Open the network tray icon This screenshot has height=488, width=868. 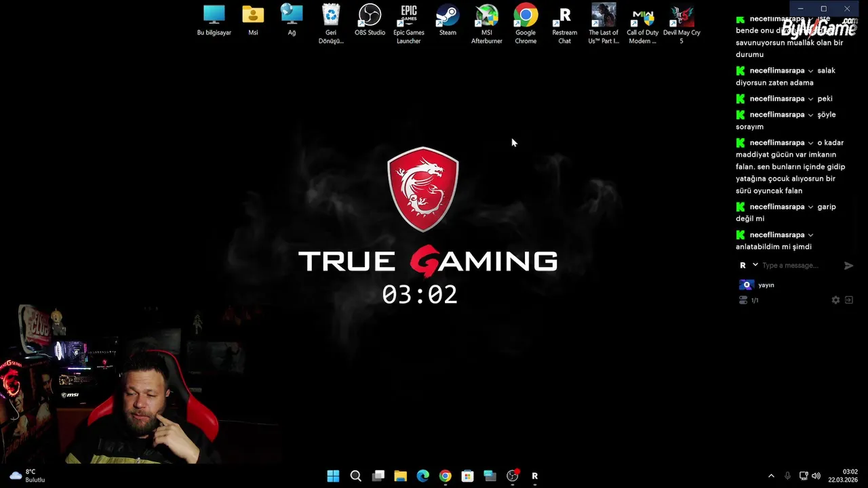coord(804,476)
